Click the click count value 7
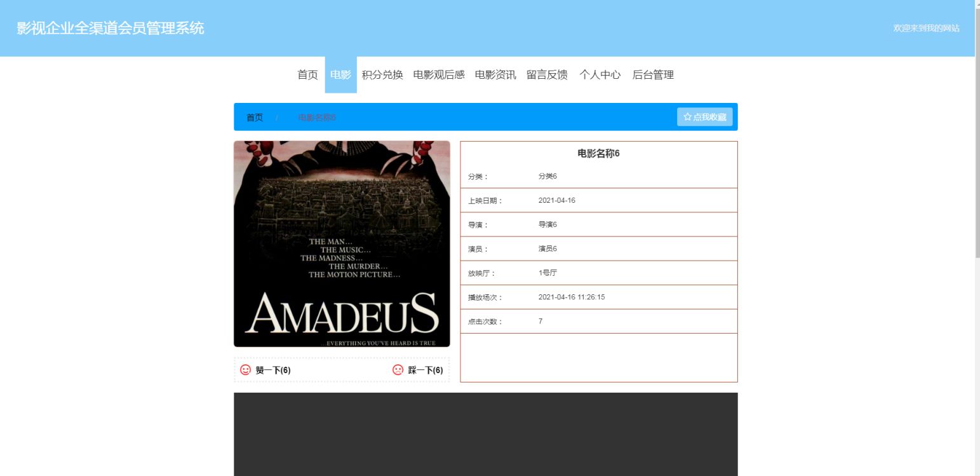This screenshot has width=980, height=476. 540,321
